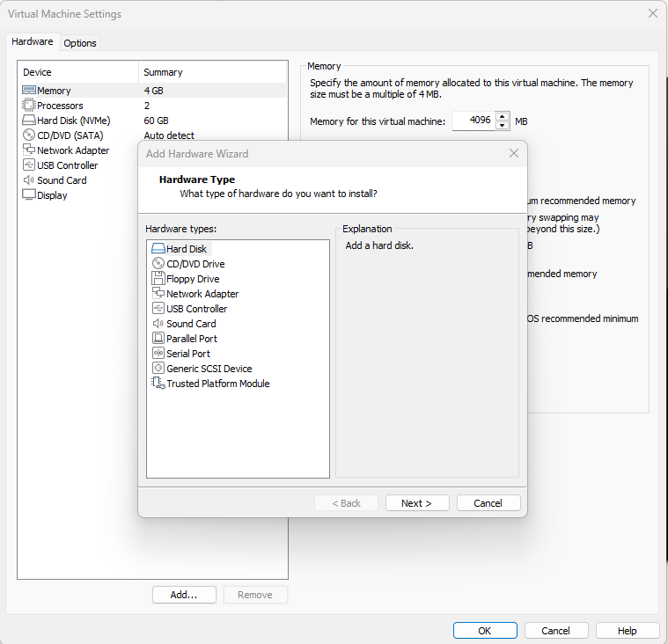Select "Floppy Drive" label in hardware types

pyautogui.click(x=193, y=279)
